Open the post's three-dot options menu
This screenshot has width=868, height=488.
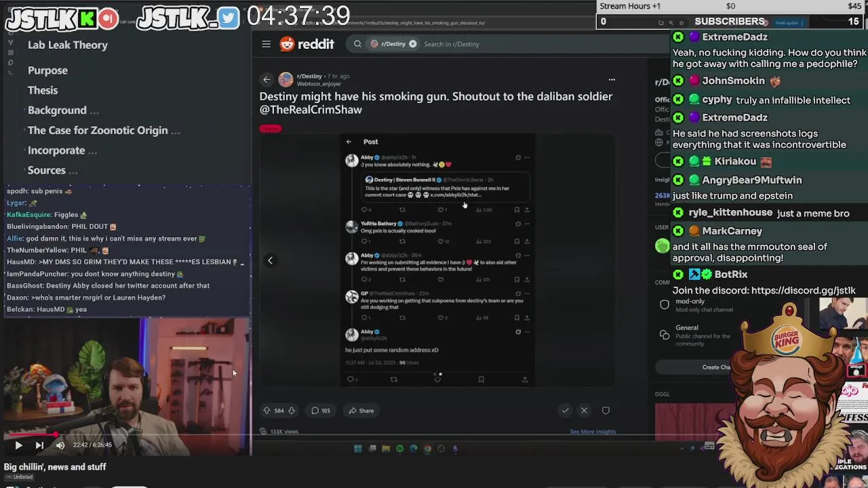(x=612, y=79)
